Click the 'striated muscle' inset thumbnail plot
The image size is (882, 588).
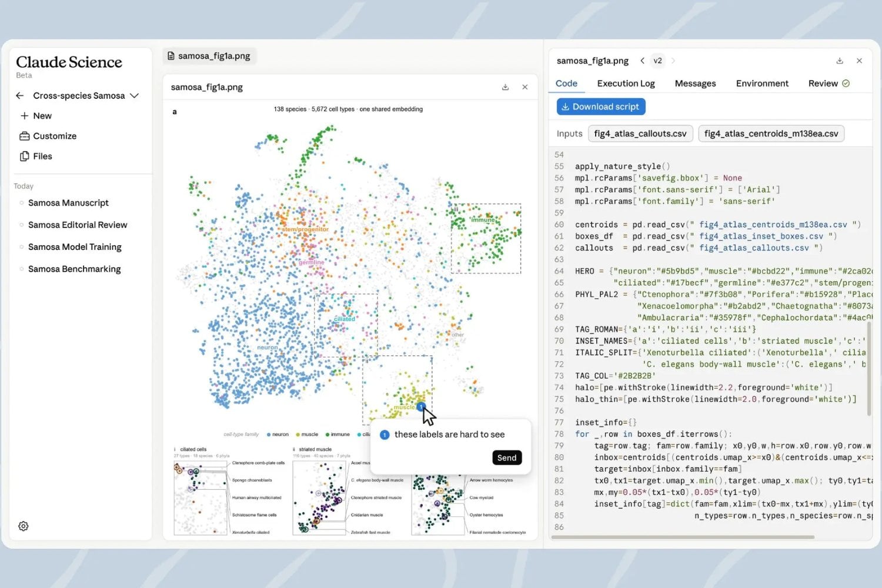pos(319,497)
